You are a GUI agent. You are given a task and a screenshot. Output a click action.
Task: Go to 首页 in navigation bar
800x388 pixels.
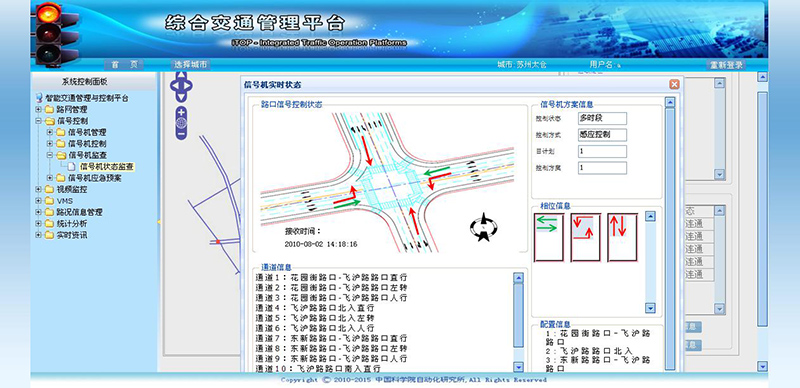pyautogui.click(x=124, y=65)
